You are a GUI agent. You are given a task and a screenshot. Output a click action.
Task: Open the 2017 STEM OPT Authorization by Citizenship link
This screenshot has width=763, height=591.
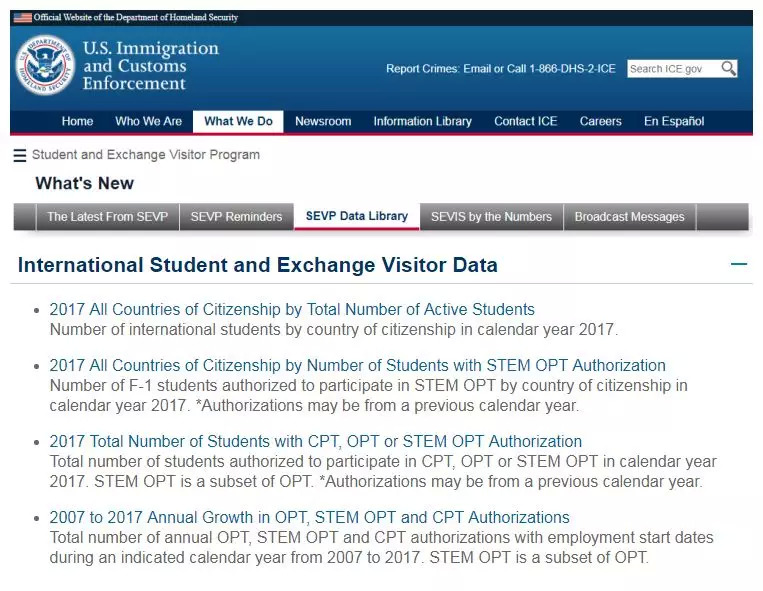coord(357,366)
